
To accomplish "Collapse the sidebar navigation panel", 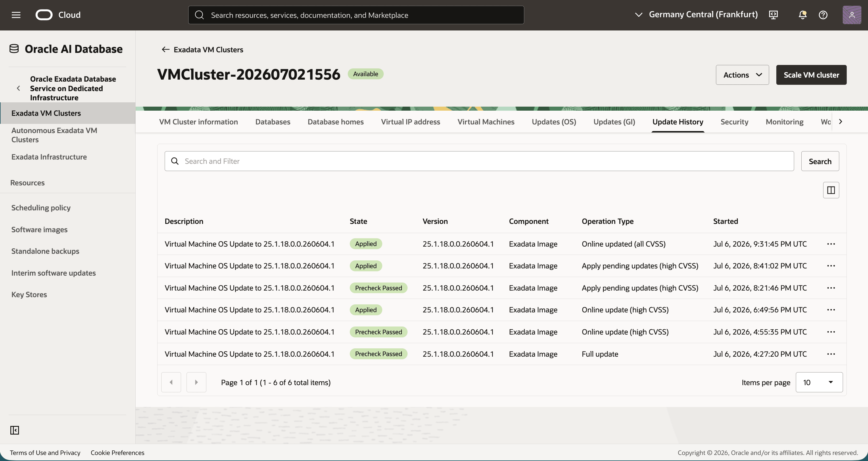I will pos(14,430).
